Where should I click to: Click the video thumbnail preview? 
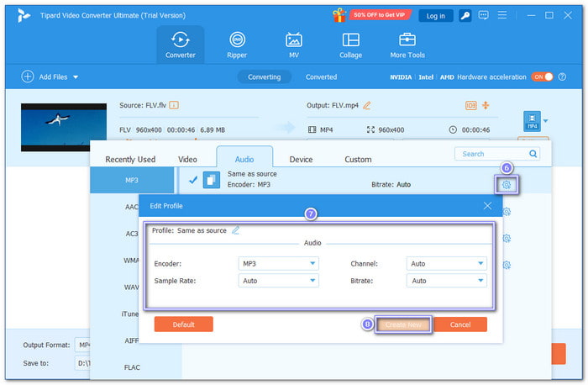tap(64, 127)
